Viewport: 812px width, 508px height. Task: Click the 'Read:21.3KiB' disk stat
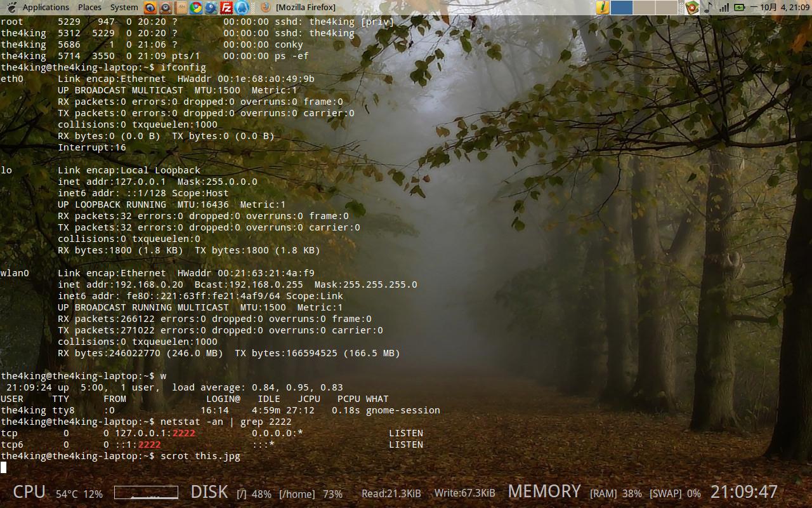pos(391,493)
